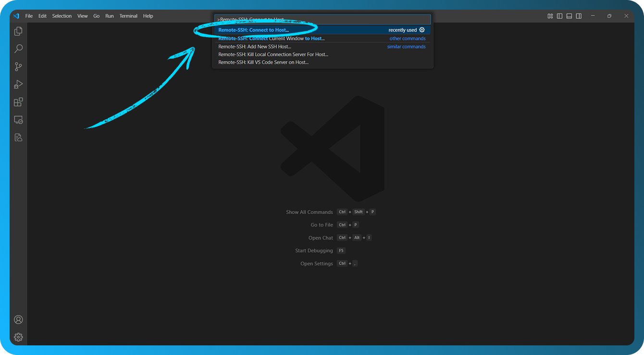
Task: Toggle the Secondary Side Bar
Action: (578, 16)
